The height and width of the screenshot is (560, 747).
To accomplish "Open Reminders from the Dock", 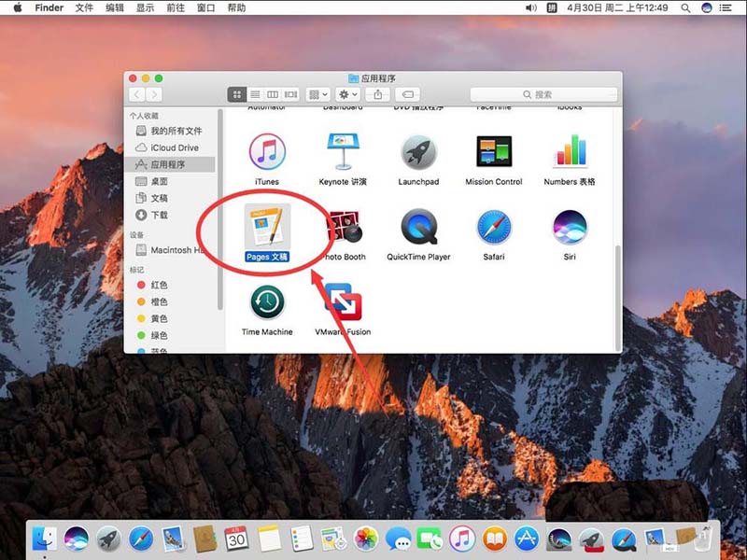I will [x=302, y=539].
